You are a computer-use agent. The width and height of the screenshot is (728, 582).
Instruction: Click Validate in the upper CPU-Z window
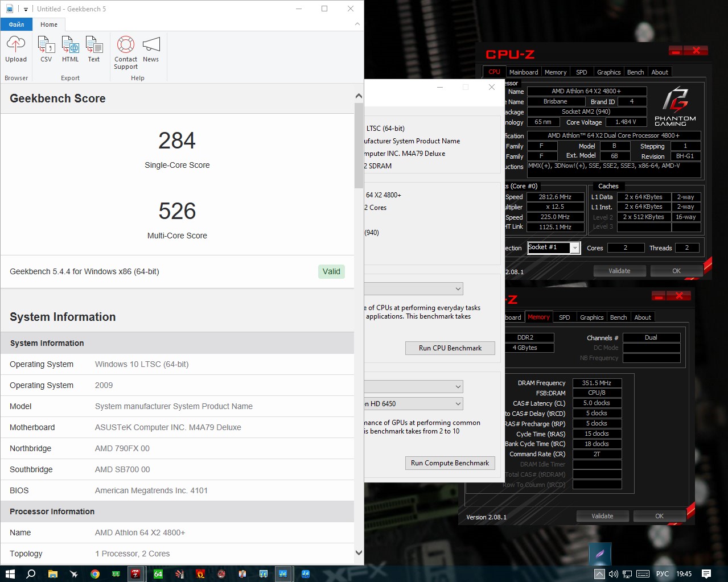[619, 271]
